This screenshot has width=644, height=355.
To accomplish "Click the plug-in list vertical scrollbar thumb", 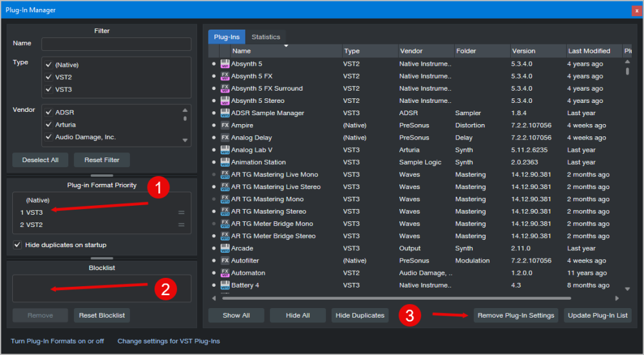I will point(627,71).
